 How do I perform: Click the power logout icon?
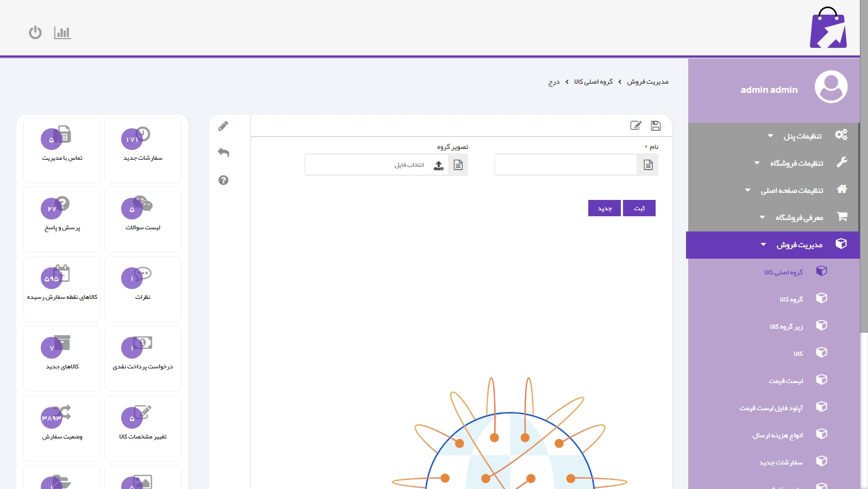(35, 33)
